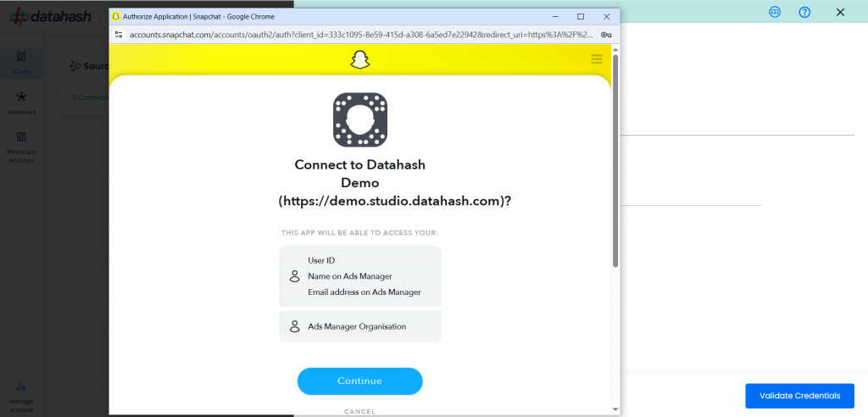This screenshot has width=868, height=417.
Task: Click 'Name on Ads Manager' text
Action: point(350,276)
